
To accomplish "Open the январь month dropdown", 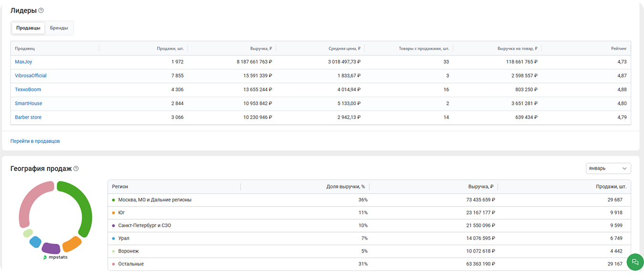I will [x=608, y=169].
